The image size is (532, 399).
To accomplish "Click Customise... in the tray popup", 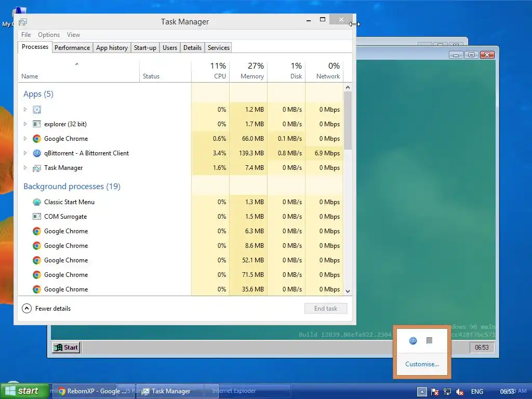I will tap(422, 364).
